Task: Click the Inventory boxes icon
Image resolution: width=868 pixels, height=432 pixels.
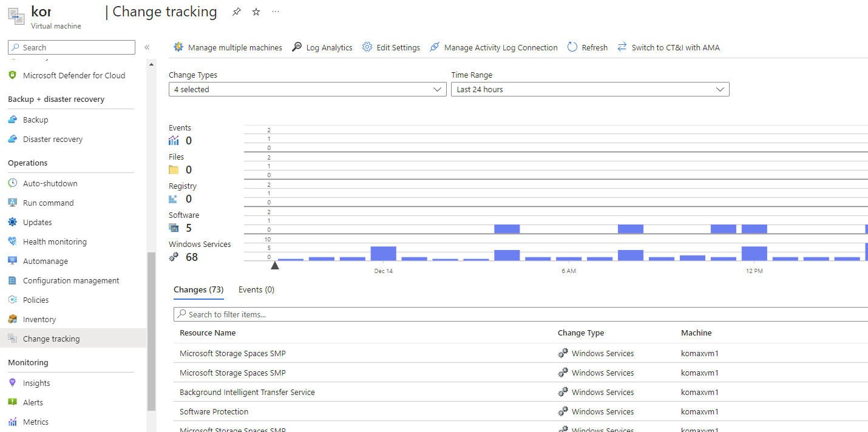Action: pyautogui.click(x=12, y=319)
